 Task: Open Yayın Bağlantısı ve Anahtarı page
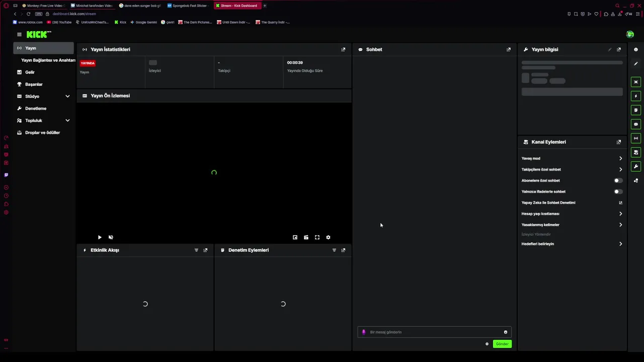[x=48, y=60]
